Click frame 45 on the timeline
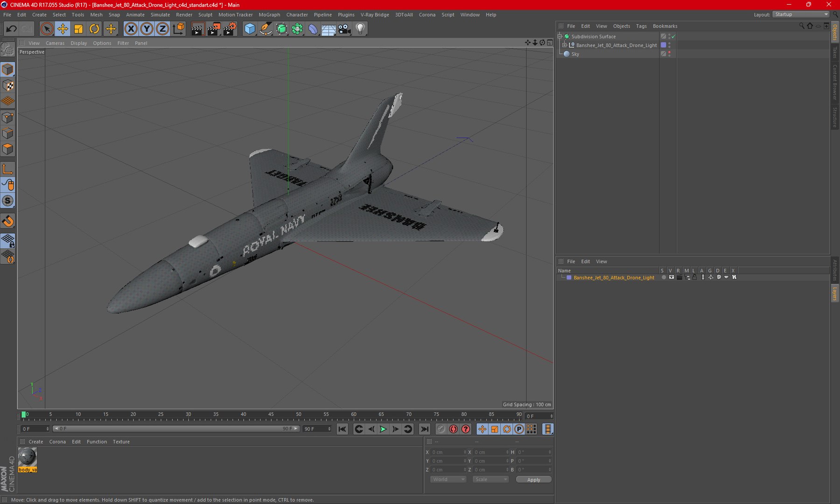This screenshot has width=840, height=504. [271, 414]
